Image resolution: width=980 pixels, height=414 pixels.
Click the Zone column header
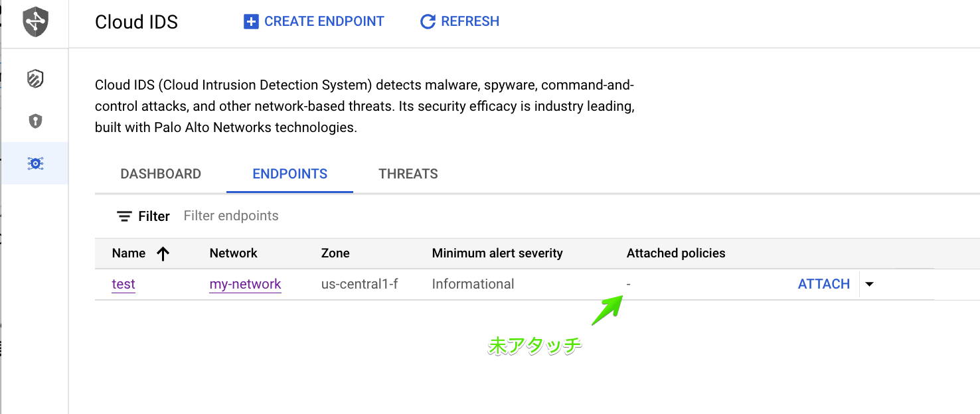(335, 253)
